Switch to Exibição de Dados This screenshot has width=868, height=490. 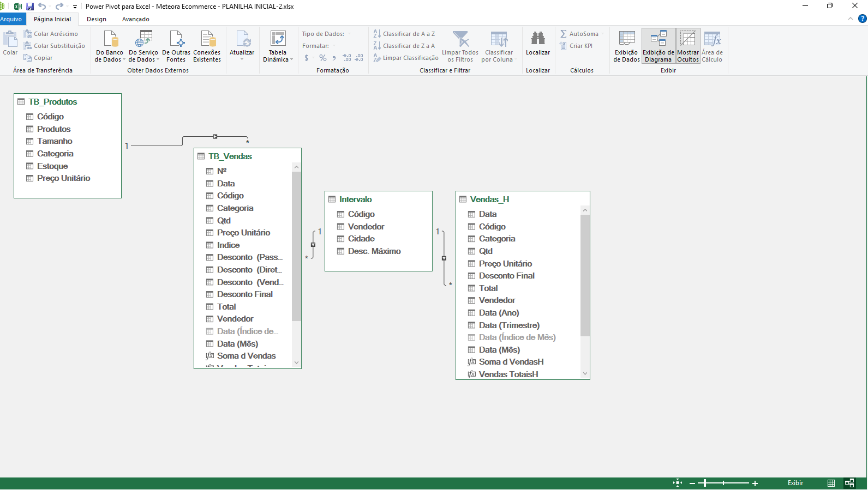[x=626, y=47]
